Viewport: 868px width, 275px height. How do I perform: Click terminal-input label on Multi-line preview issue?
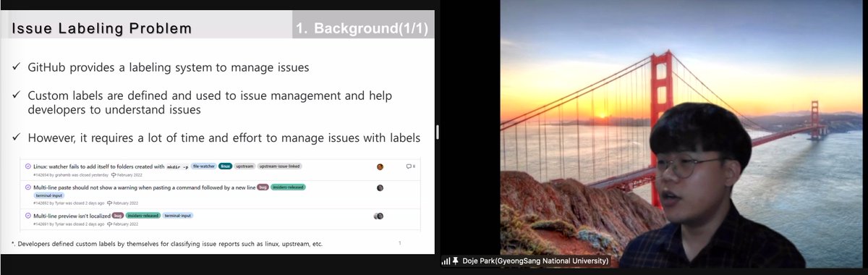point(178,216)
